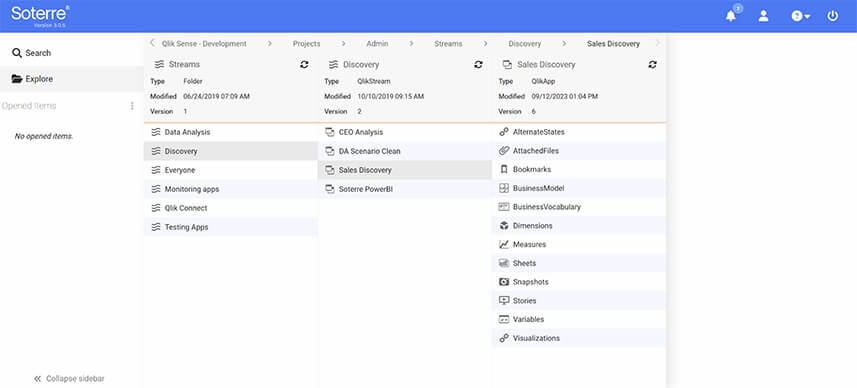This screenshot has height=388, width=857.
Task: Click the Bookmarks icon
Action: pyautogui.click(x=504, y=169)
